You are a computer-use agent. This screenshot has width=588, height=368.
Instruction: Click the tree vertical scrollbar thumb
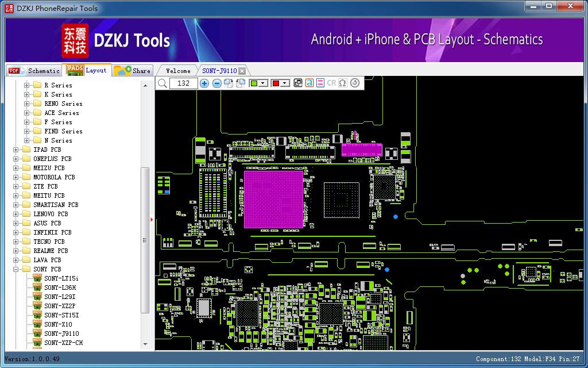145,240
